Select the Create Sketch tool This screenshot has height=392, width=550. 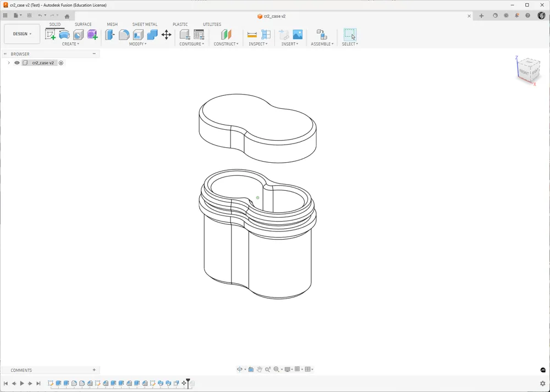pos(50,35)
